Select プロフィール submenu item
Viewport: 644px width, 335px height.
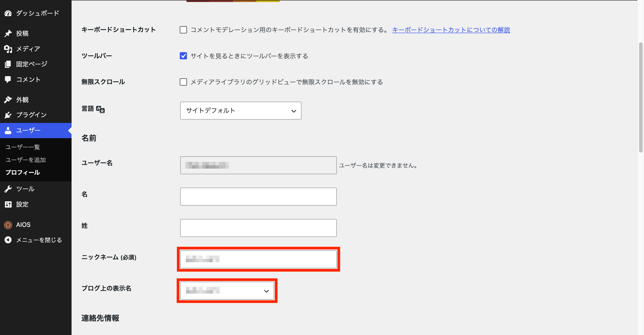click(23, 172)
